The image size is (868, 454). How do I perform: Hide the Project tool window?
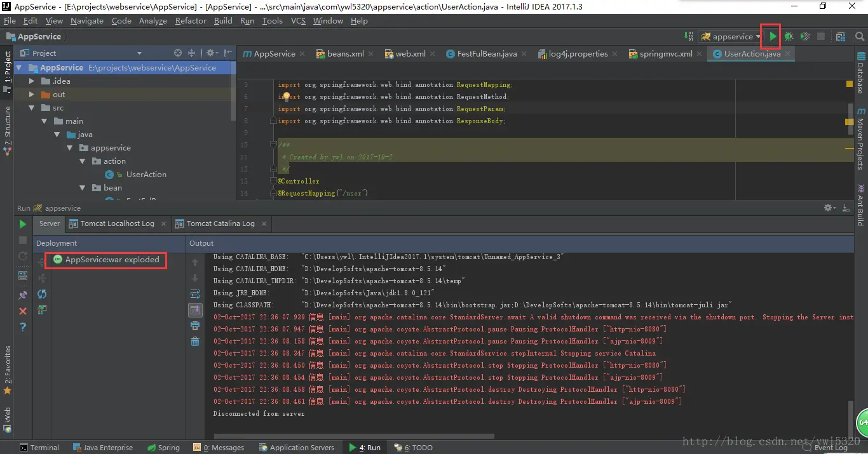227,53
